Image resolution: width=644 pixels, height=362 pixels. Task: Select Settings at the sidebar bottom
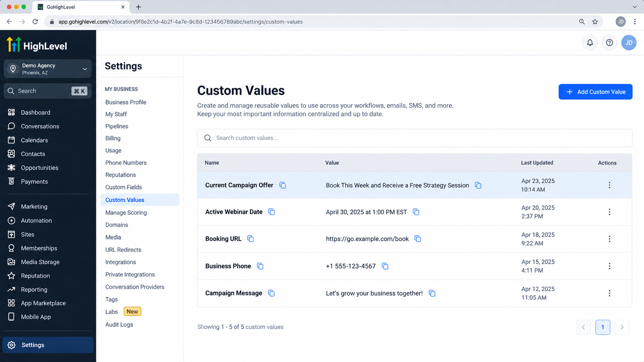tap(48, 345)
